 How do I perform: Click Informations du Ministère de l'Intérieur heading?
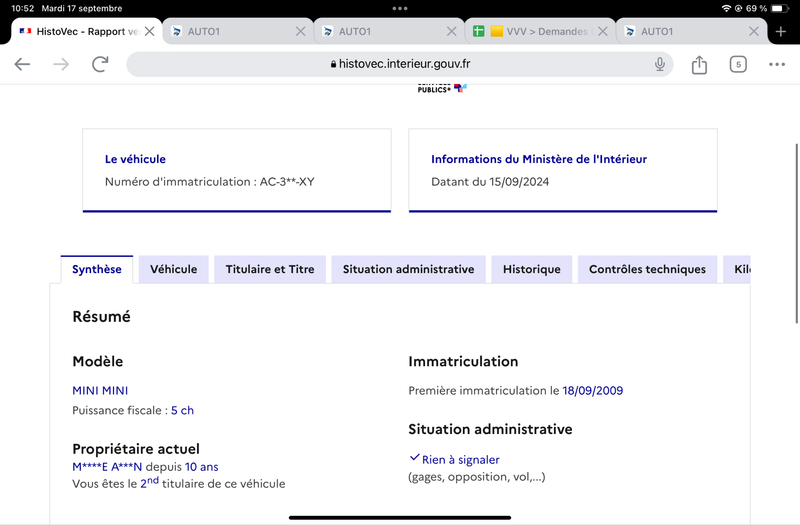pyautogui.click(x=539, y=159)
